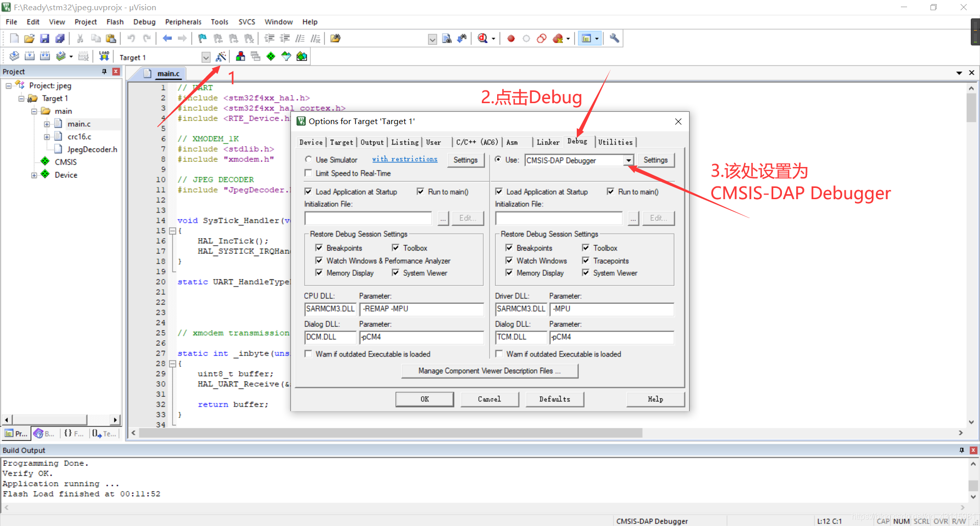The height and width of the screenshot is (526, 980).
Task: Toggle the window layout toolbar icon
Action: [x=586, y=38]
